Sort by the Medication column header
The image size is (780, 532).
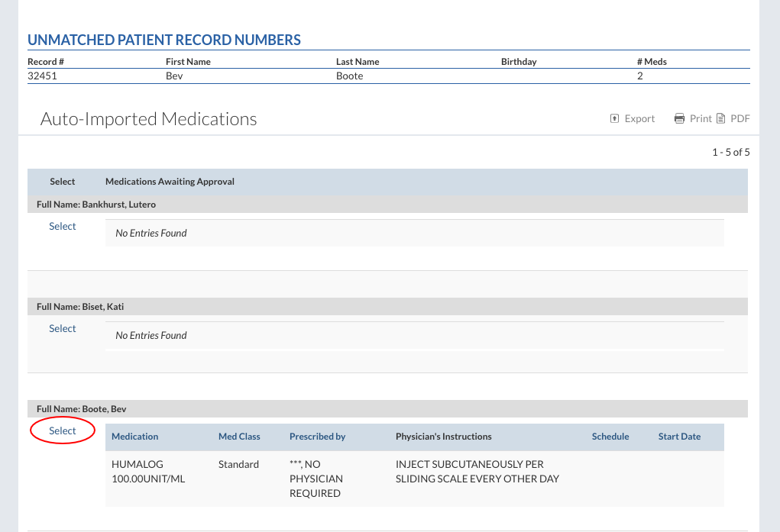[135, 437]
